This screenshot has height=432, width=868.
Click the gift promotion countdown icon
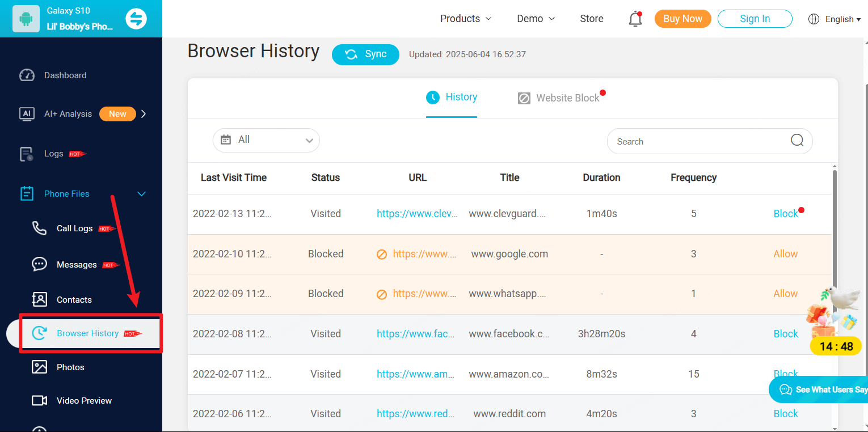pyautogui.click(x=835, y=321)
